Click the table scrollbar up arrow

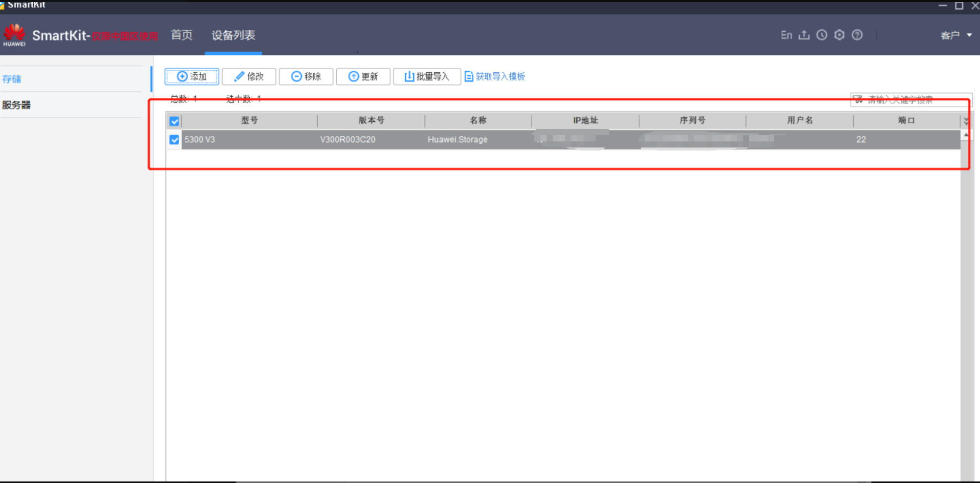[966, 135]
